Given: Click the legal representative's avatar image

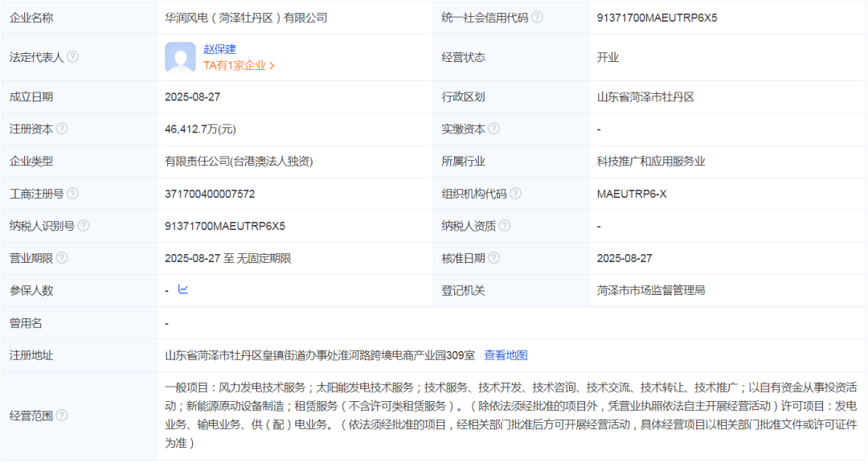Looking at the screenshot, I should click(x=181, y=57).
